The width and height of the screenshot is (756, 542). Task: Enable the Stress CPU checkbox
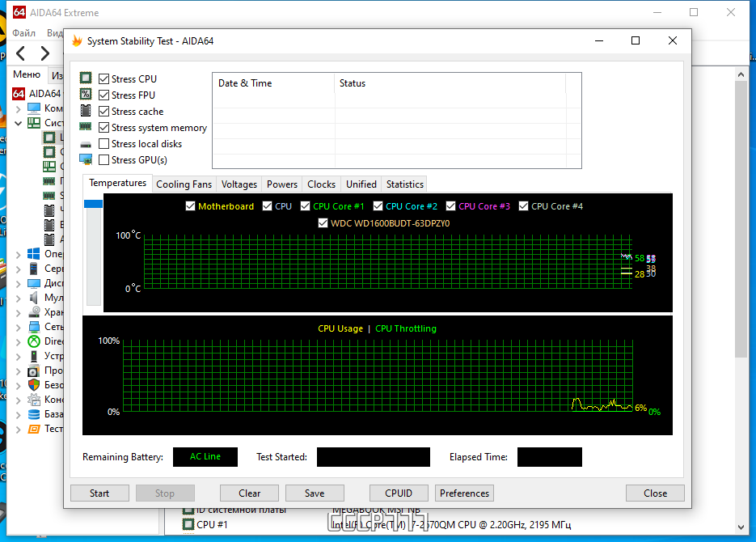pos(103,78)
